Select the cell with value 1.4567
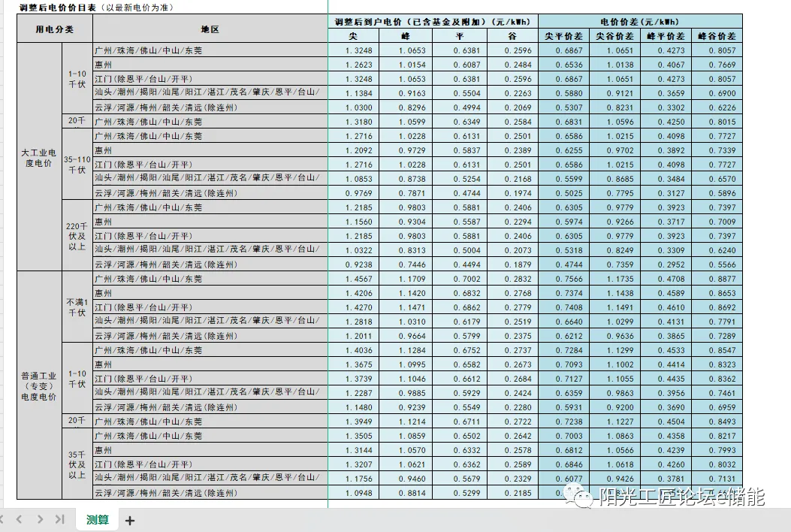791x532 pixels. click(x=353, y=279)
